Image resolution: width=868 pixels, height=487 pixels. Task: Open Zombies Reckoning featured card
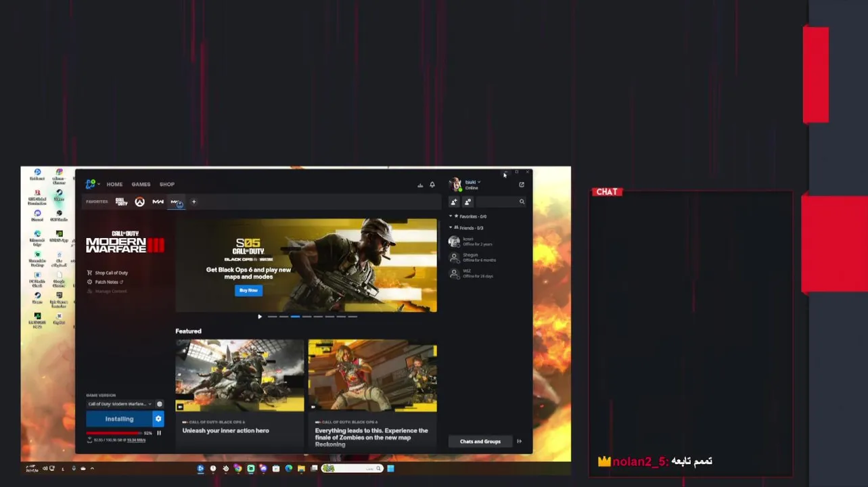372,394
